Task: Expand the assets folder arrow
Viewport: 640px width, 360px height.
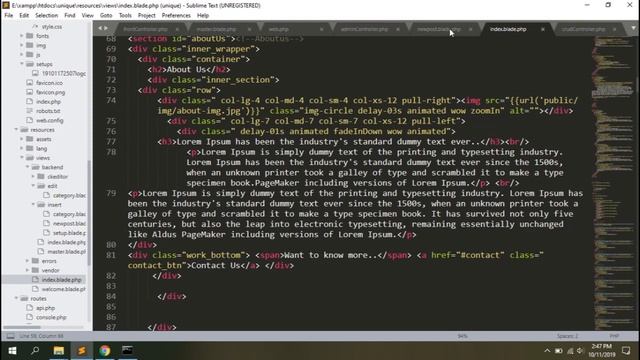Action: (x=22, y=139)
